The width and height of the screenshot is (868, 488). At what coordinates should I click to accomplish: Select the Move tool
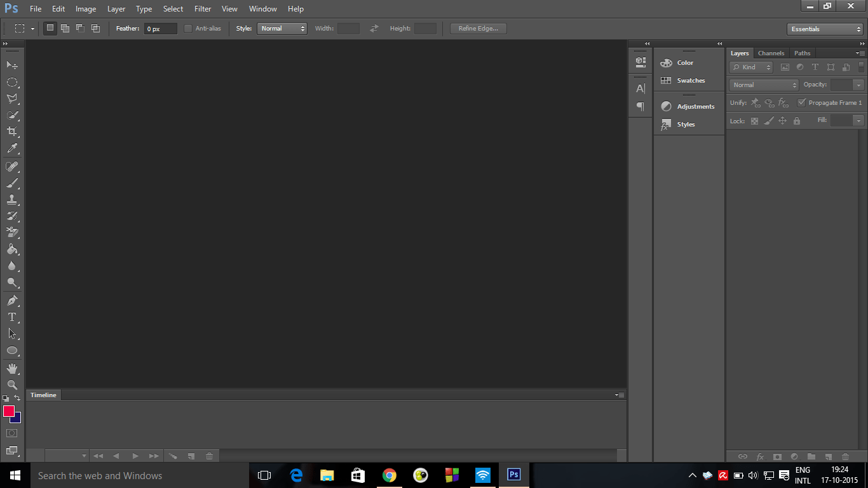pos(12,65)
